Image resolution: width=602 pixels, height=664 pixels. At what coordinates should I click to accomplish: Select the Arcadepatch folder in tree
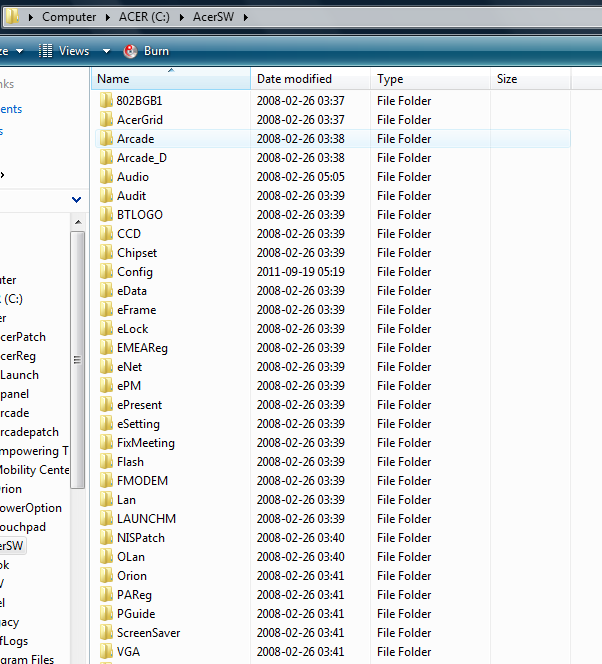tap(29, 432)
